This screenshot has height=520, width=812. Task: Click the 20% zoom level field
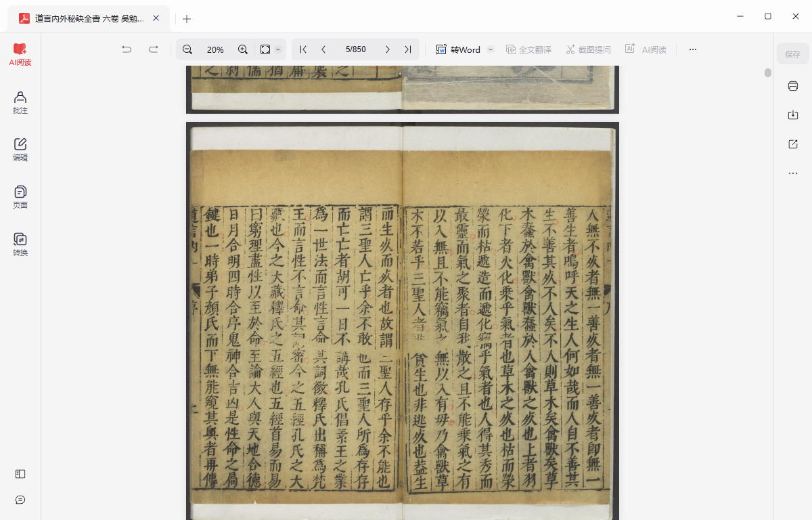[x=215, y=49]
